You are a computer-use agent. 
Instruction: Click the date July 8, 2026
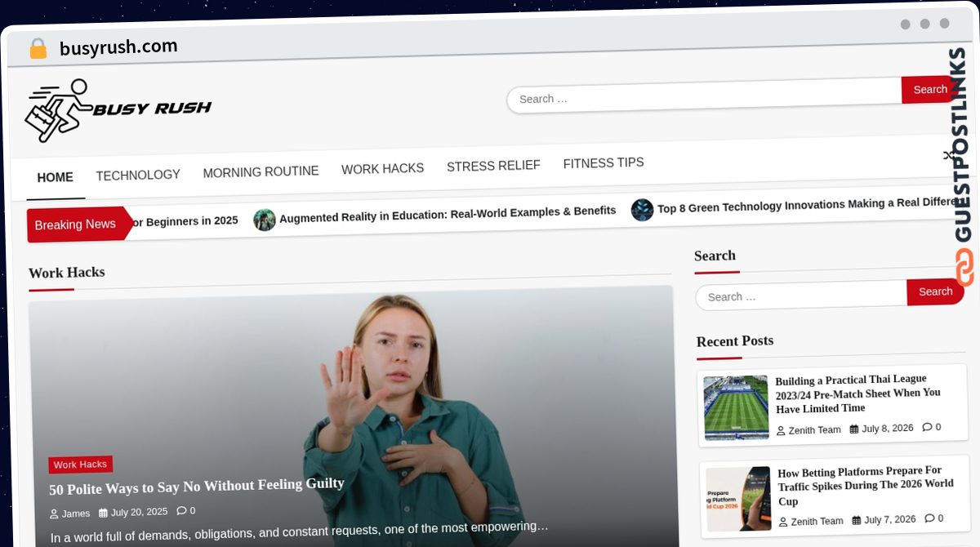tap(887, 428)
